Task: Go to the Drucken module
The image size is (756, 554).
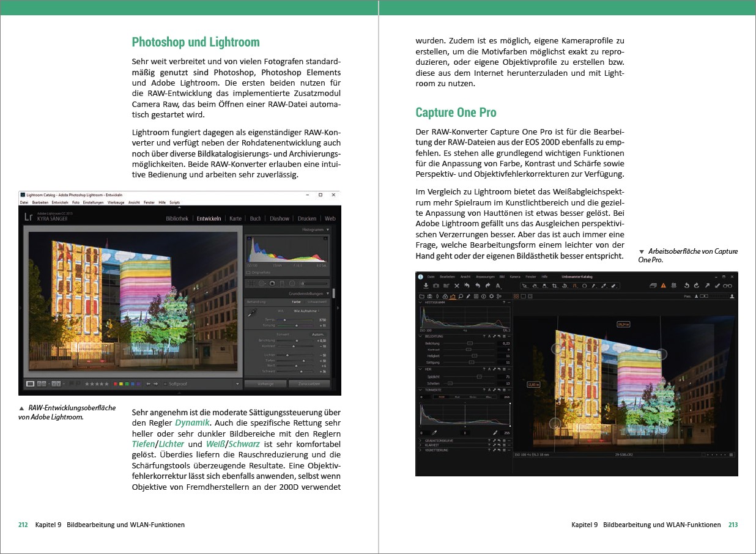Action: tap(307, 218)
